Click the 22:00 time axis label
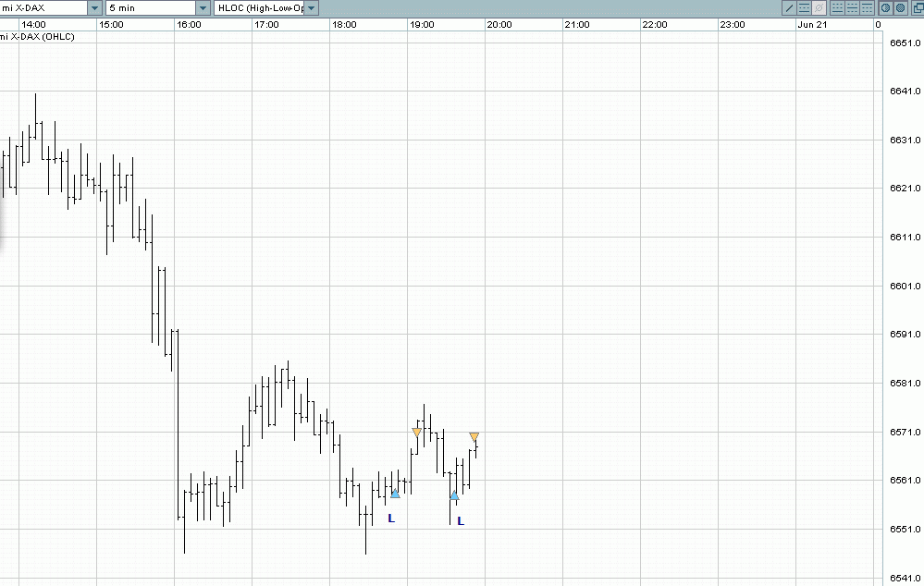The image size is (924, 586). click(655, 24)
